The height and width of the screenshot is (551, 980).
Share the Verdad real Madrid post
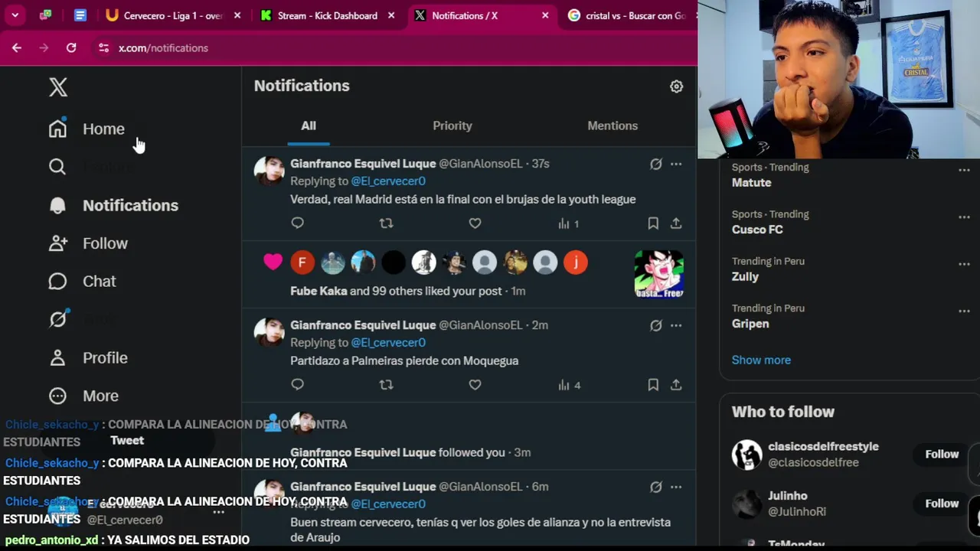coord(676,223)
